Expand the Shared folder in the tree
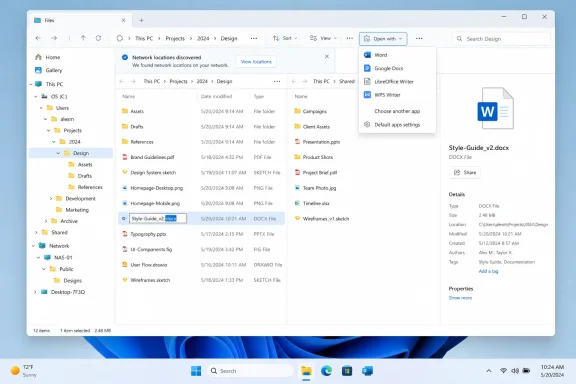576x384 pixels. coord(36,233)
